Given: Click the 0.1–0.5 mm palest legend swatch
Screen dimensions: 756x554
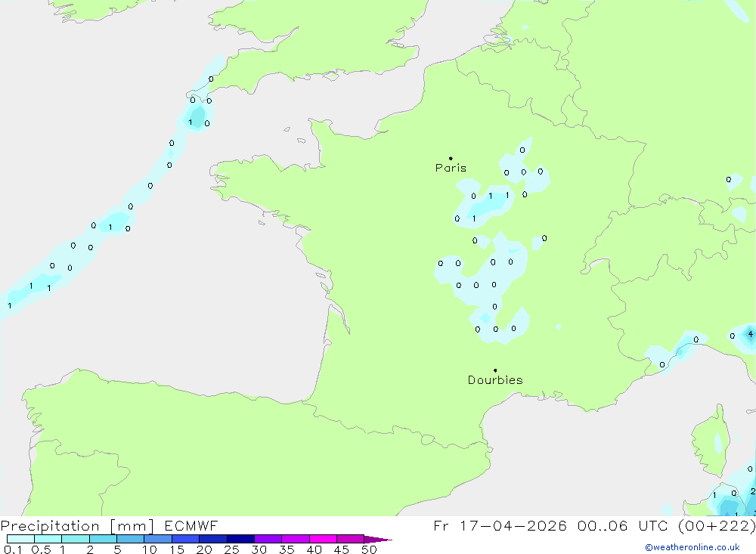Looking at the screenshot, I should click(x=20, y=539).
